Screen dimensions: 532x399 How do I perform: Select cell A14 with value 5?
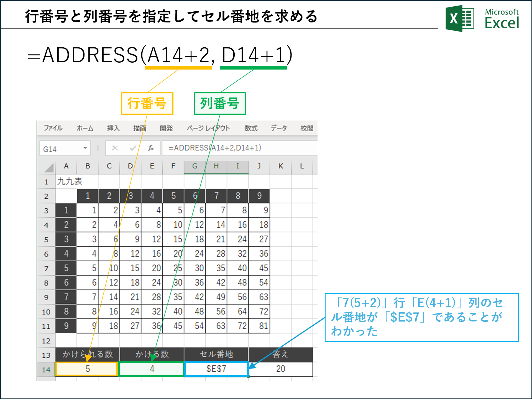point(87,369)
